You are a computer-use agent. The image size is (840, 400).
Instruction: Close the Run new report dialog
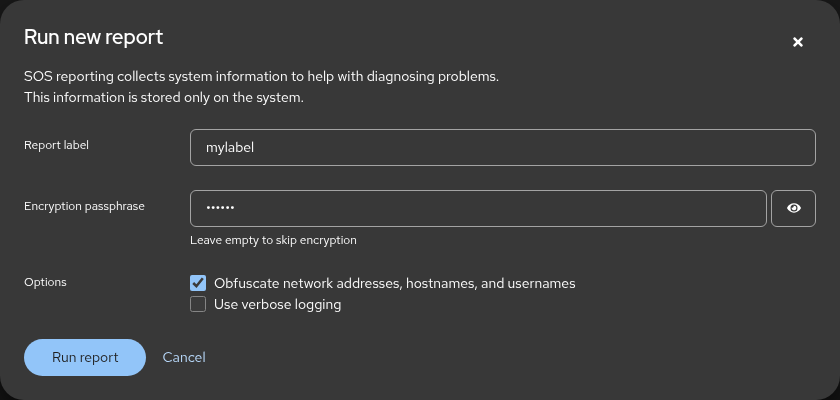[797, 42]
